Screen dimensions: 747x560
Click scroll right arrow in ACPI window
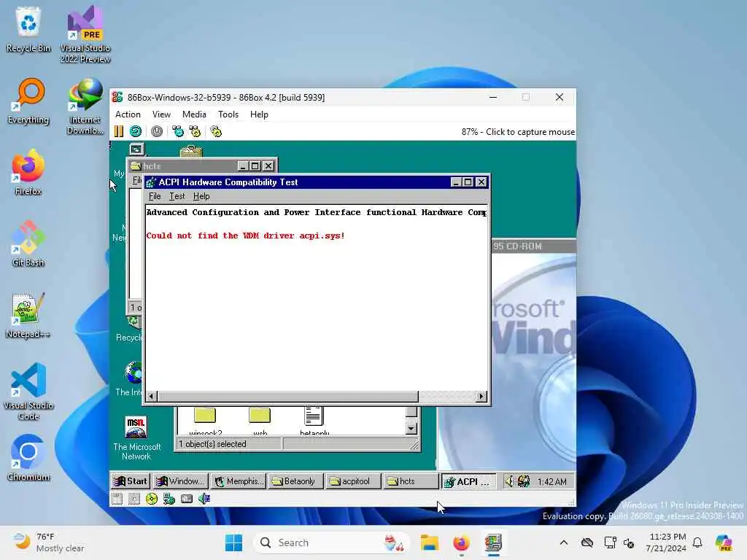481,396
